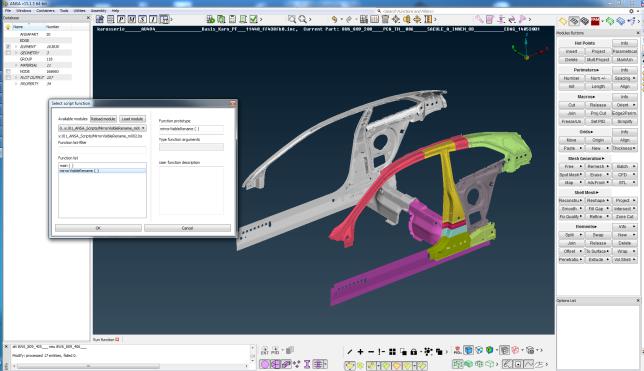644x371 pixels.
Task: Open the Windows menu
Action: click(x=24, y=11)
